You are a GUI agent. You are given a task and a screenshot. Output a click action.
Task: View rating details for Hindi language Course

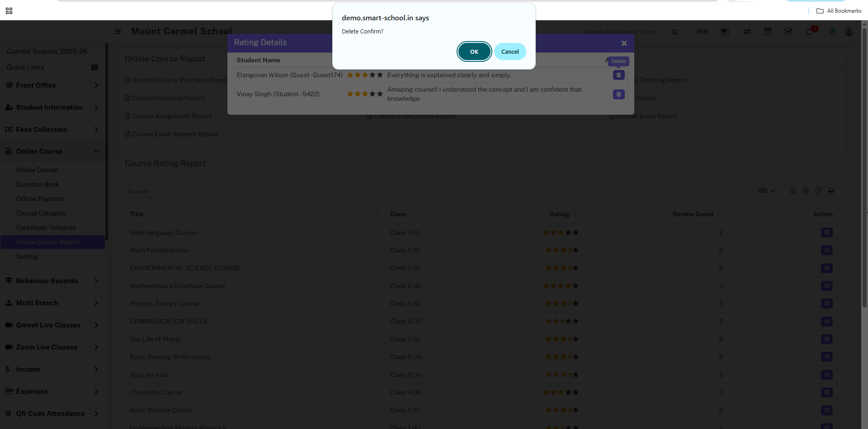[x=826, y=233]
